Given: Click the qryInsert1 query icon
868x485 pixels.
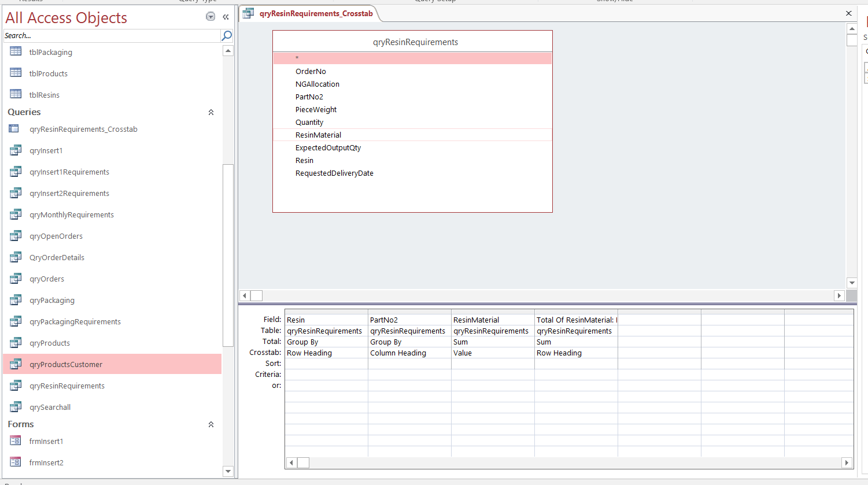Looking at the screenshot, I should (x=17, y=150).
